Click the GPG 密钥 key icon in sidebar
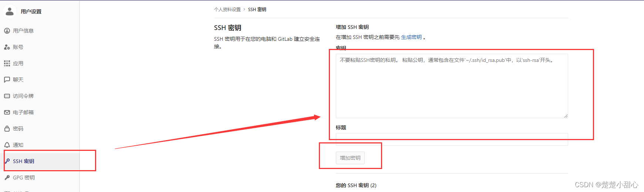644x192 pixels. (7, 178)
